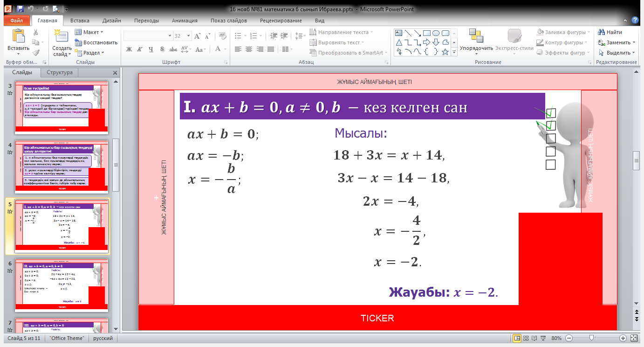Image resolution: width=644 pixels, height=347 pixels.
Task: Open the Анимация ribbon tab
Action: 185,21
